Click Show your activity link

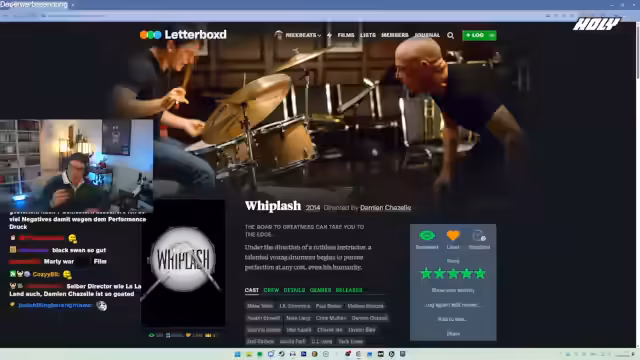point(453,290)
